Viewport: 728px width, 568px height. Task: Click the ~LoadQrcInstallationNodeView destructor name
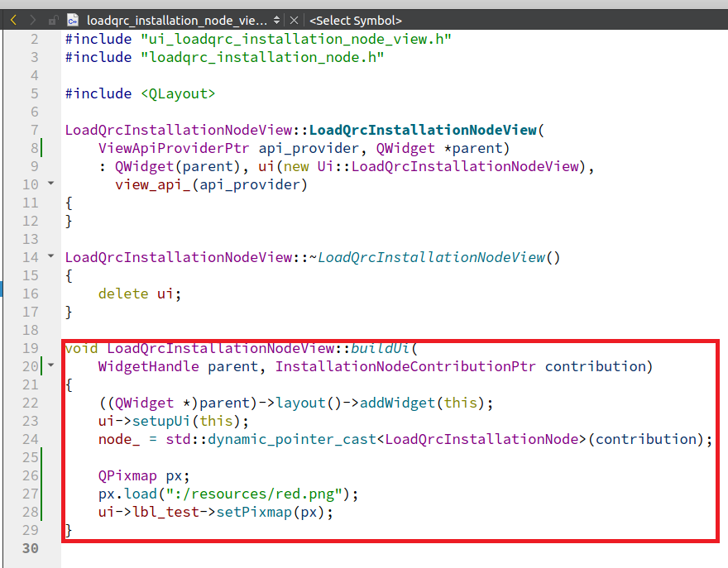pos(431,257)
